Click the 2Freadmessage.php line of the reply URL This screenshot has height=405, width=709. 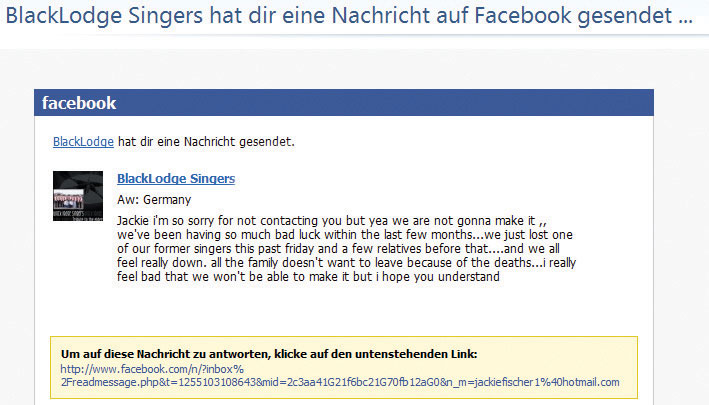[x=340, y=382]
